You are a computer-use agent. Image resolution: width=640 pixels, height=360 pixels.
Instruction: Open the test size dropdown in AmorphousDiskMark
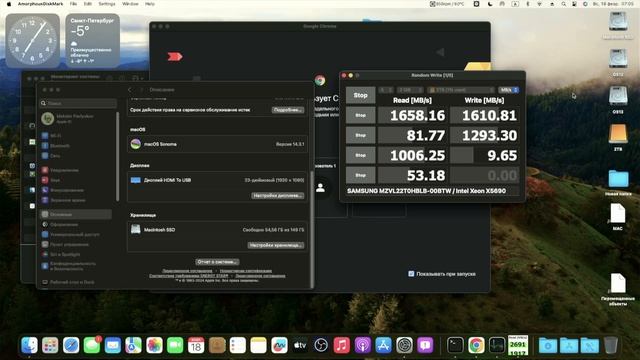pos(410,90)
